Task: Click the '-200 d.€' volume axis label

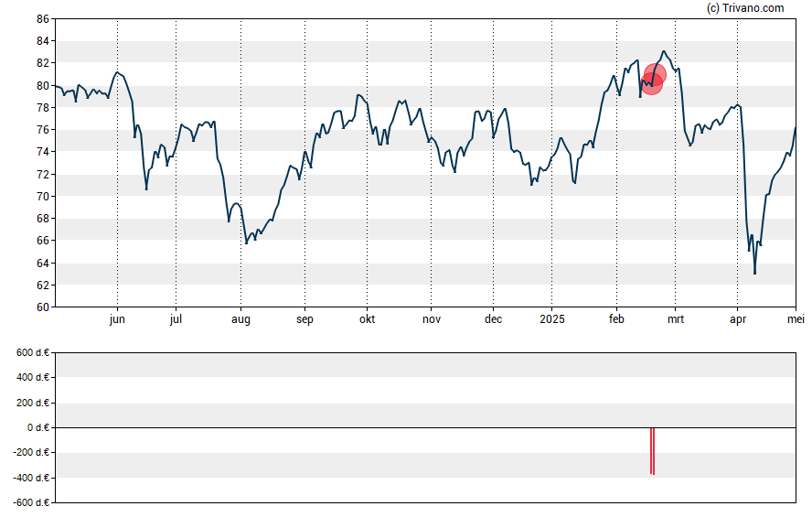Action: [31, 452]
